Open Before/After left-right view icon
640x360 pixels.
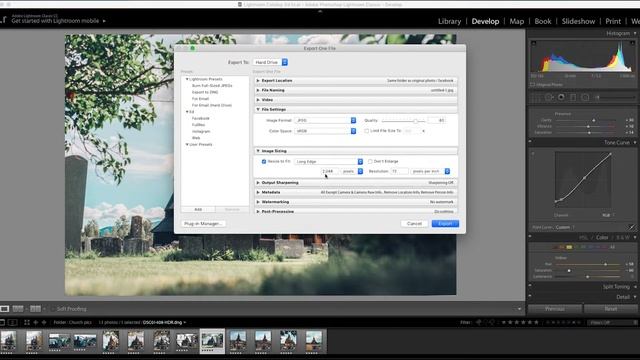[18, 309]
